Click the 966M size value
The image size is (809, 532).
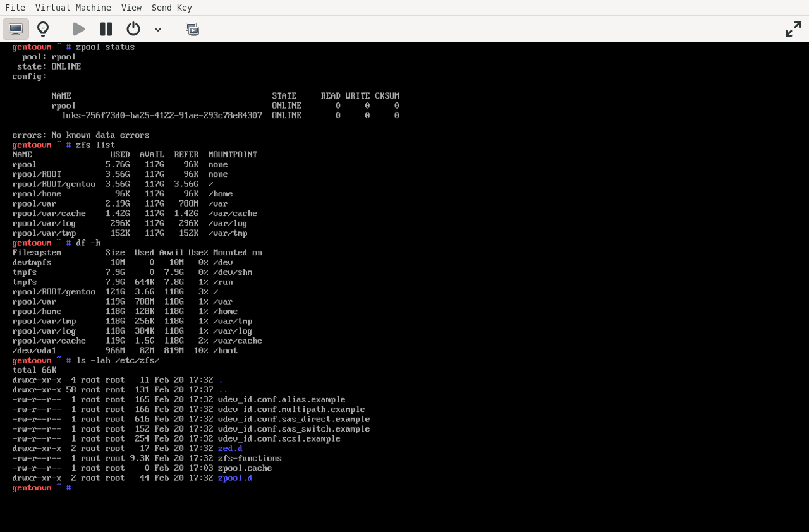point(115,351)
